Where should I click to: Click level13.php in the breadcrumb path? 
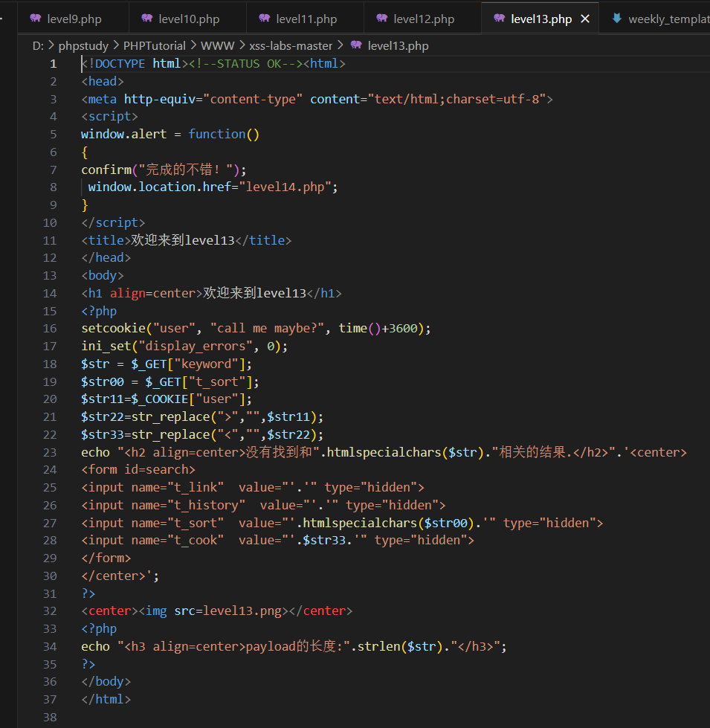tap(398, 46)
